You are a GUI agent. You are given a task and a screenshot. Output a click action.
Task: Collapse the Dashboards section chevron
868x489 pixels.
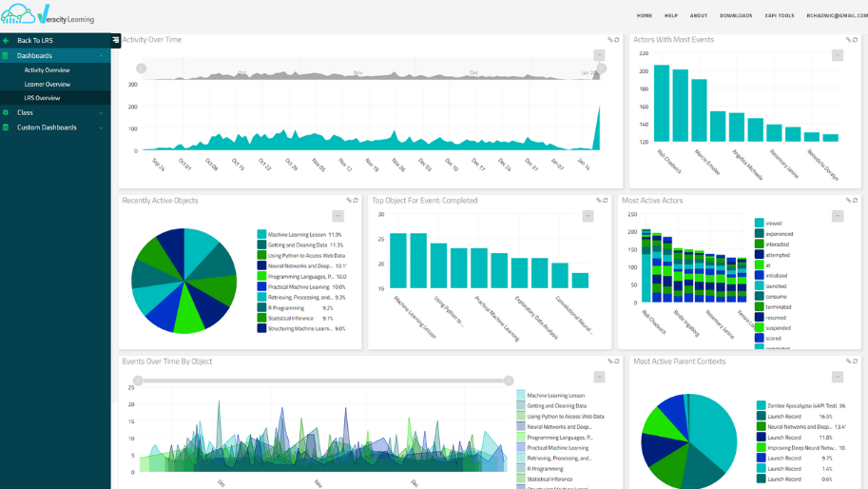click(101, 56)
